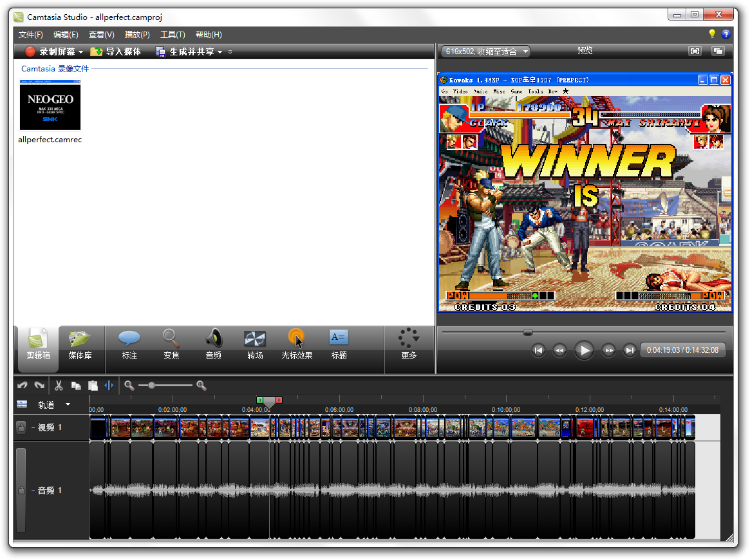The image size is (750, 560).
Task: Click the Record the screen (录制屏幕) button
Action: click(x=50, y=51)
